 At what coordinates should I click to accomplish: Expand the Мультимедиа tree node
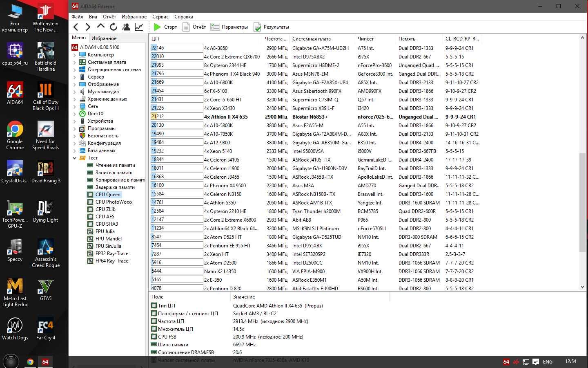pyautogui.click(x=75, y=92)
